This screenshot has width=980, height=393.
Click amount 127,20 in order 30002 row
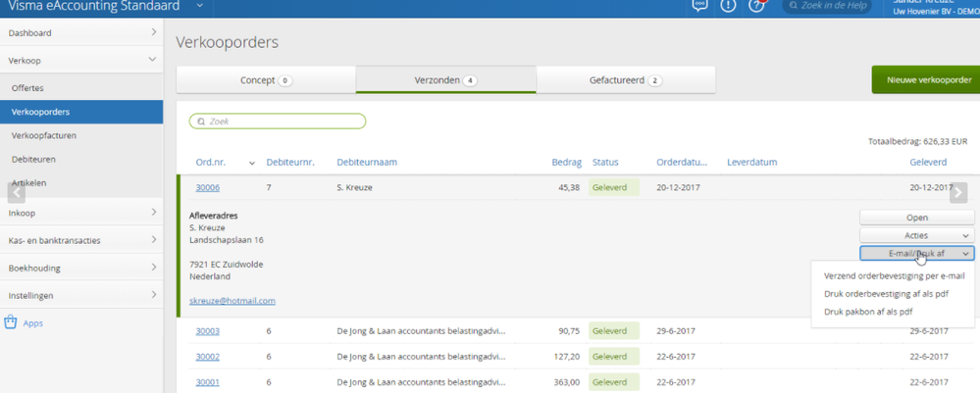coord(568,357)
